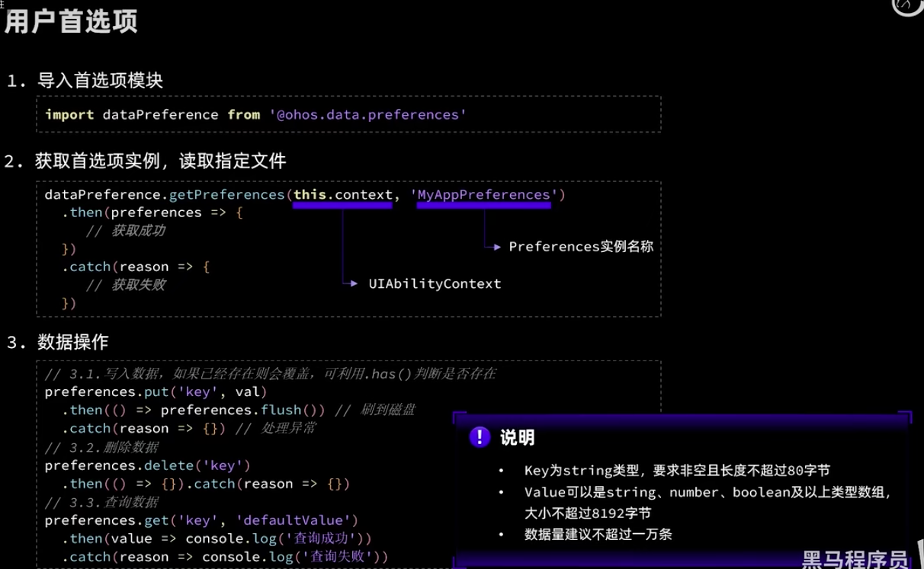Click the arrow pointing to Preferences实例名称

pos(493,247)
